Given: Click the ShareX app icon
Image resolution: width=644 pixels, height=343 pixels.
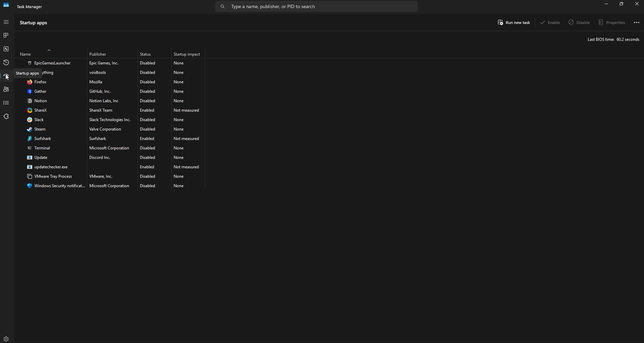Looking at the screenshot, I should click(x=30, y=110).
